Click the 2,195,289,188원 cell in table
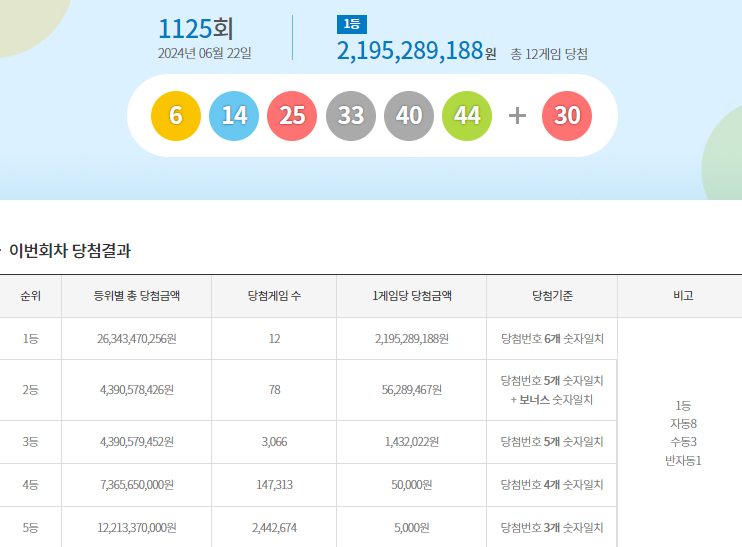Screen dimensions: 742x547 (x=412, y=339)
